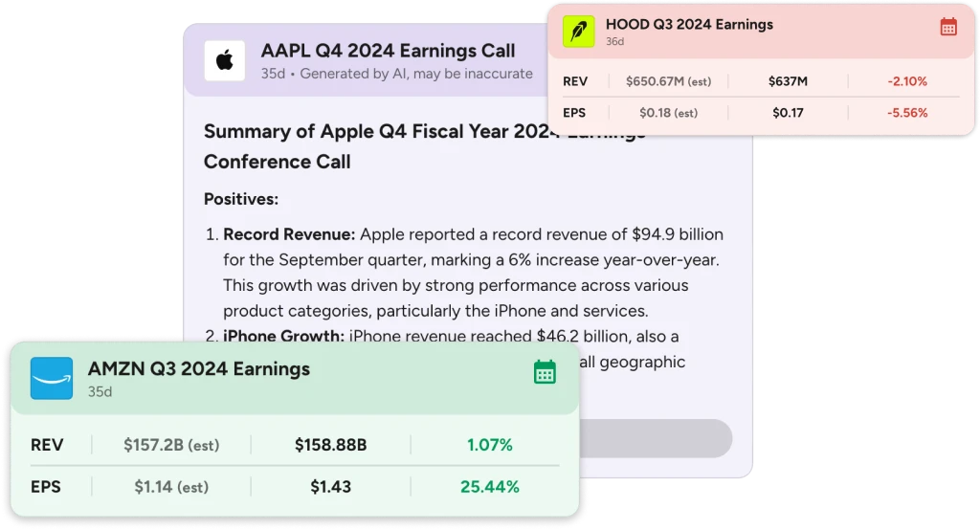Select HOOD revenue surprise -2.10%
The image size is (980, 530).
coord(907,81)
